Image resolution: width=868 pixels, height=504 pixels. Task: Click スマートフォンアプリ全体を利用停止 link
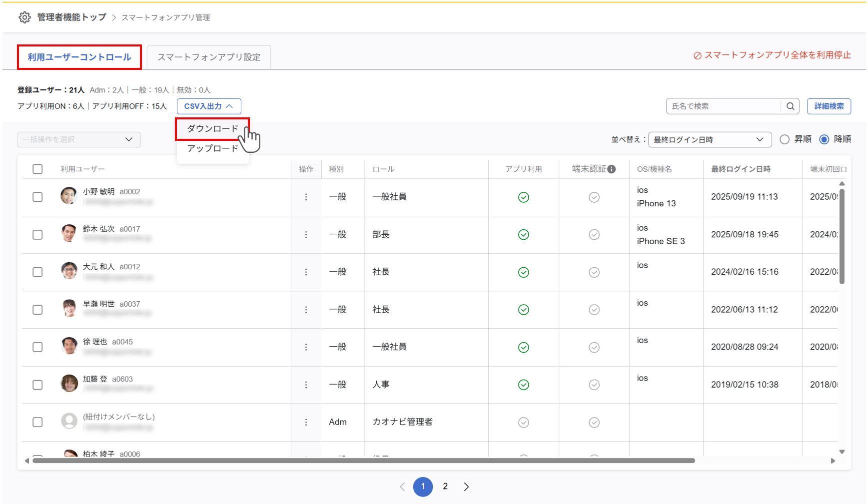[x=772, y=55]
